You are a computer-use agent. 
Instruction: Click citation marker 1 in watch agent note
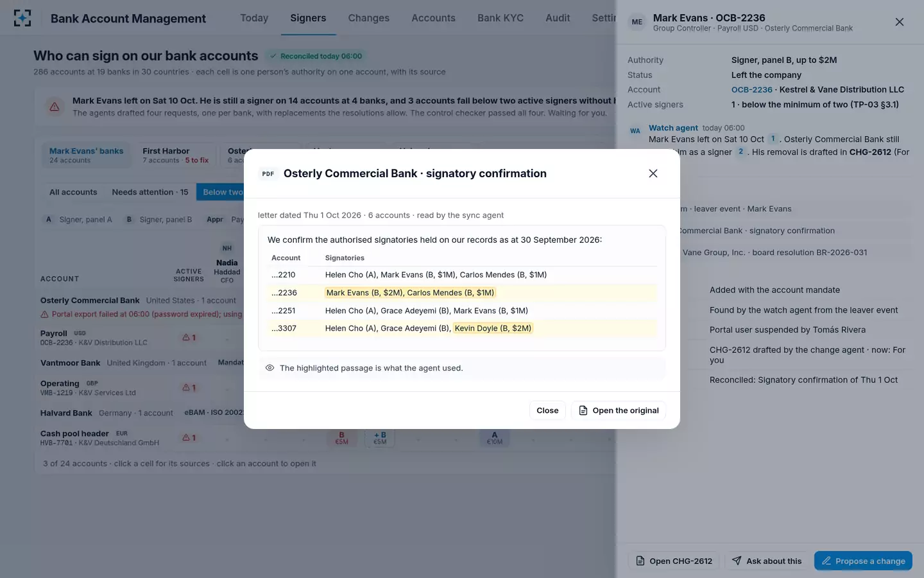click(773, 139)
